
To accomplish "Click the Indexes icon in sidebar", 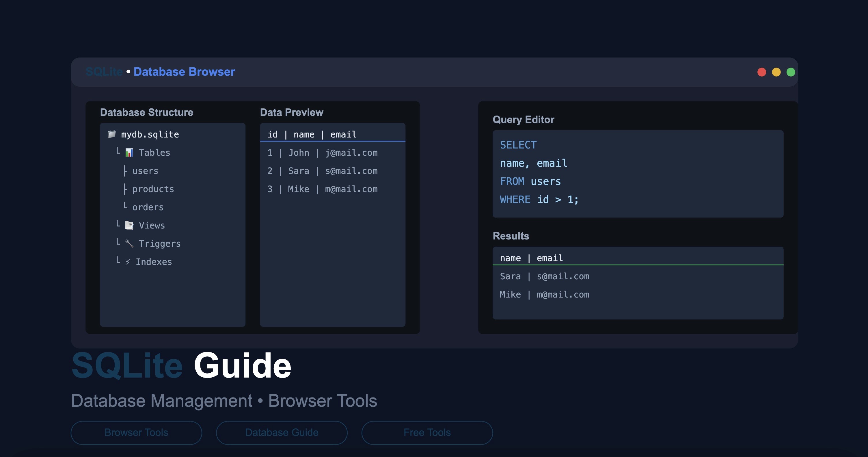I will click(127, 262).
